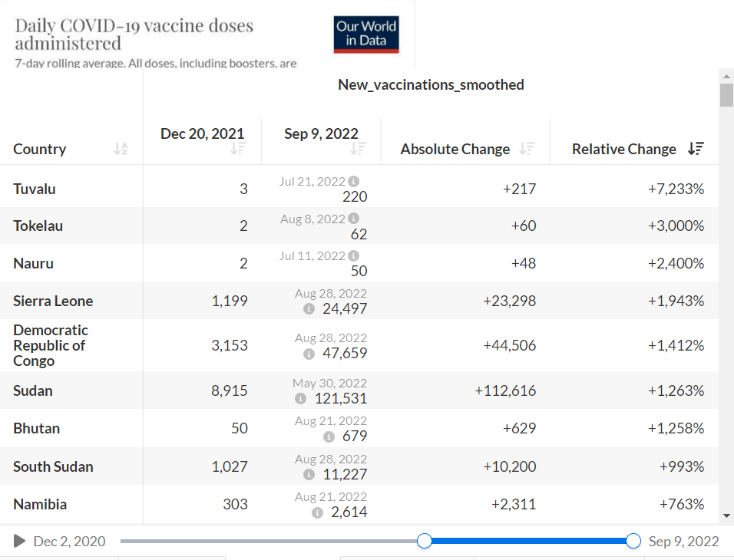Sort table by Country column icon
Image resolution: width=734 pixels, height=560 pixels.
[x=121, y=149]
